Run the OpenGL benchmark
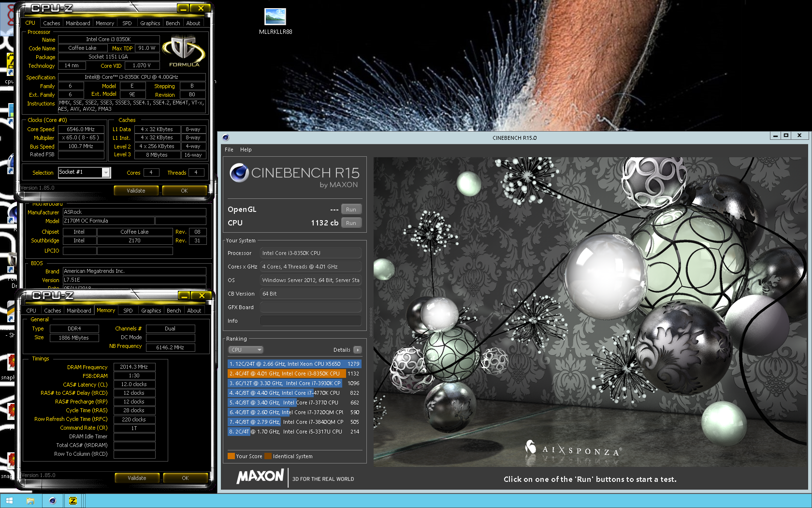 pyautogui.click(x=351, y=209)
